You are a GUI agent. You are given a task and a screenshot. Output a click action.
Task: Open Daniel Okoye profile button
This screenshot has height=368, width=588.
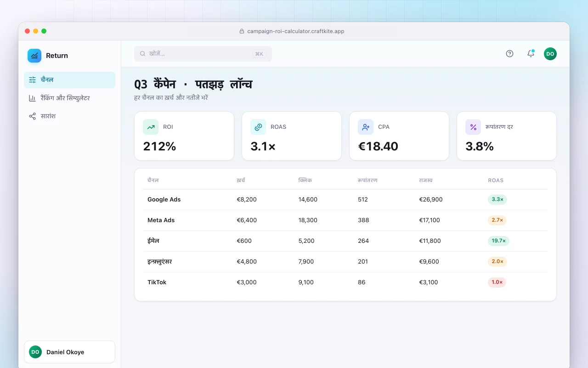click(69, 352)
